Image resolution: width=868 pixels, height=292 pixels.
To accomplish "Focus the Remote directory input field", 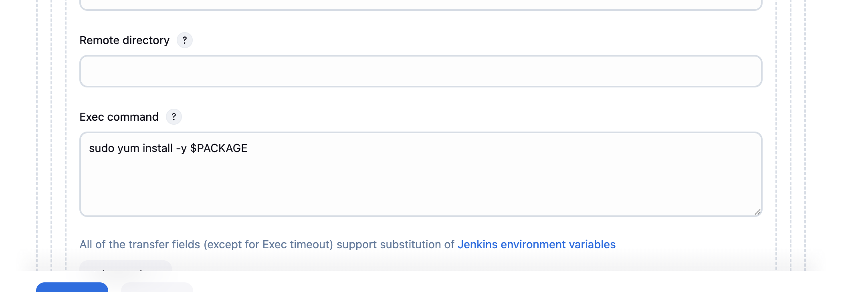I will click(x=420, y=71).
